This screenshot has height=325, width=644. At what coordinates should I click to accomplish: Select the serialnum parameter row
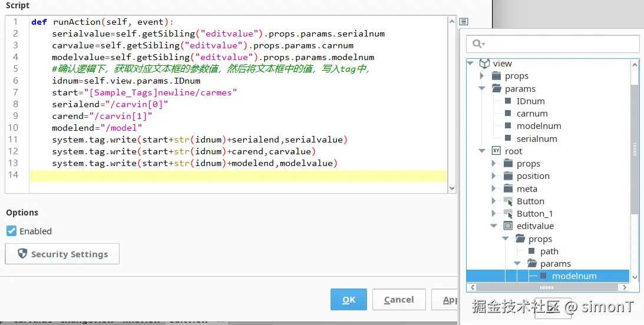point(537,138)
